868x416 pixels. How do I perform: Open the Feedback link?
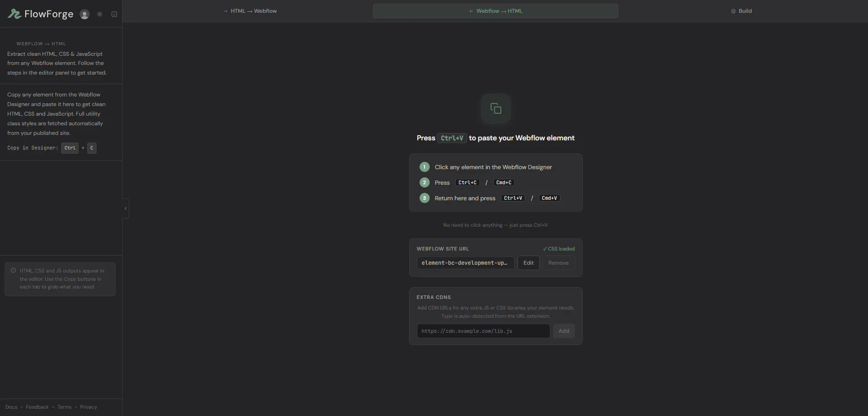click(37, 407)
